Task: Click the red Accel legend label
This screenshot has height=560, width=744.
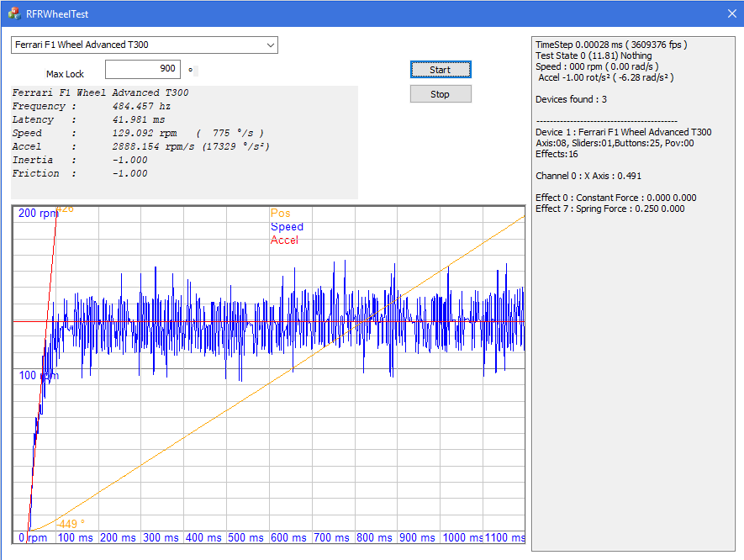Action: pyautogui.click(x=284, y=240)
